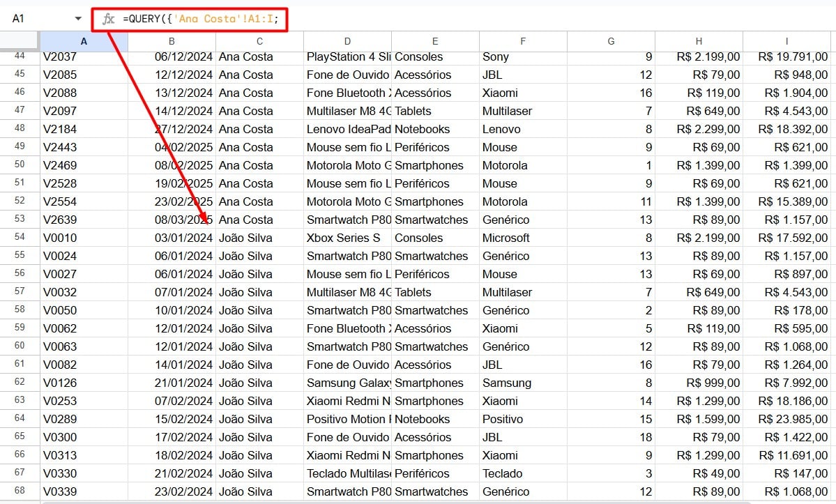This screenshot has height=504, width=836.
Task: Click Notebooks category in row 48
Action: (x=435, y=129)
